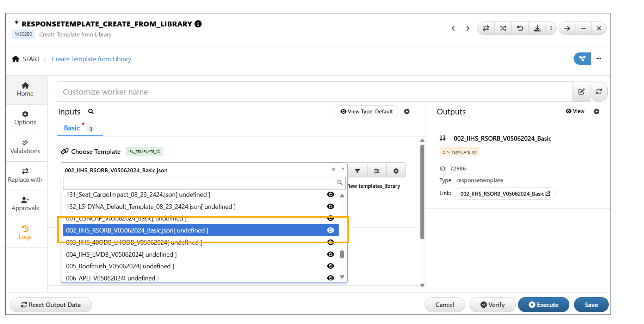Viewport: 644px width, 324px height.
Task: Click the filter funnel icon beside template dropdown
Action: click(x=357, y=171)
